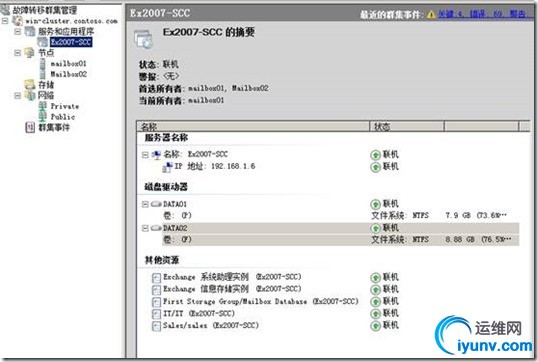This screenshot has width=538, height=362.
Task: Collapse the 名称: Ex2007-SCC resource group
Action: tap(145, 155)
